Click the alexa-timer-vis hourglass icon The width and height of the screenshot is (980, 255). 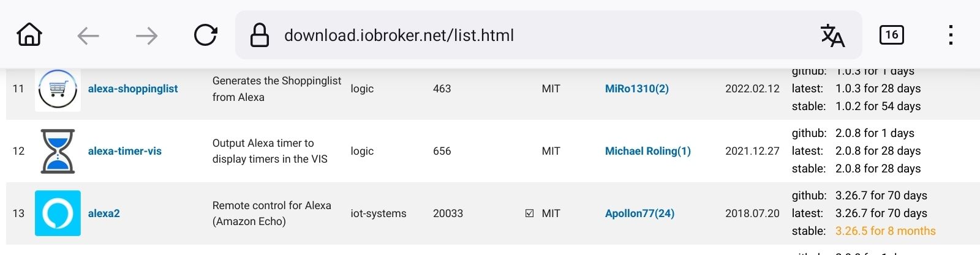[58, 151]
